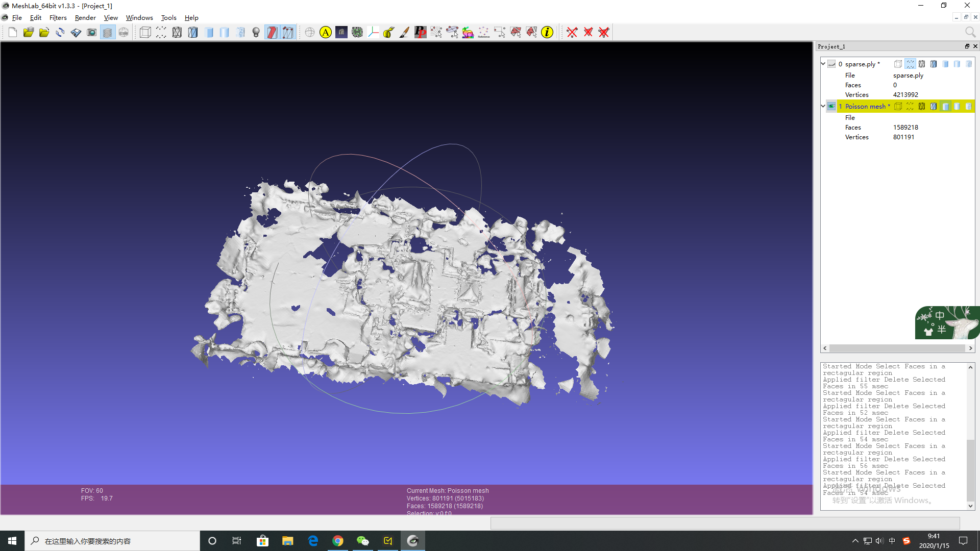Screen dimensions: 980x551
Task: Click the Save project disk icon
Action: 76,33
